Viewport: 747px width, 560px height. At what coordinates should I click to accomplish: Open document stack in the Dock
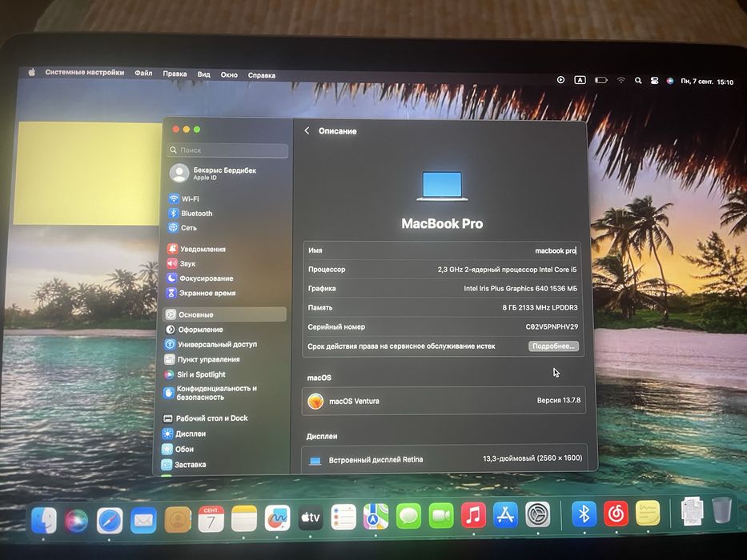(692, 511)
